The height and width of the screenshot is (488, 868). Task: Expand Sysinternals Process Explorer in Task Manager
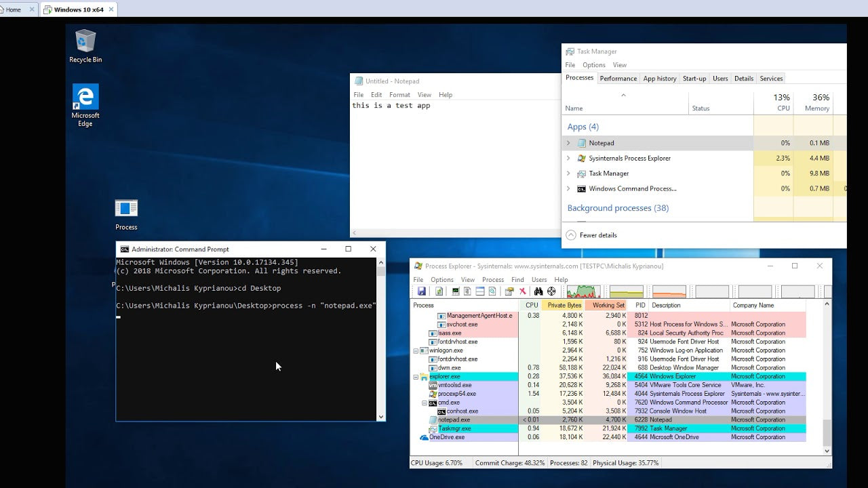click(x=568, y=158)
